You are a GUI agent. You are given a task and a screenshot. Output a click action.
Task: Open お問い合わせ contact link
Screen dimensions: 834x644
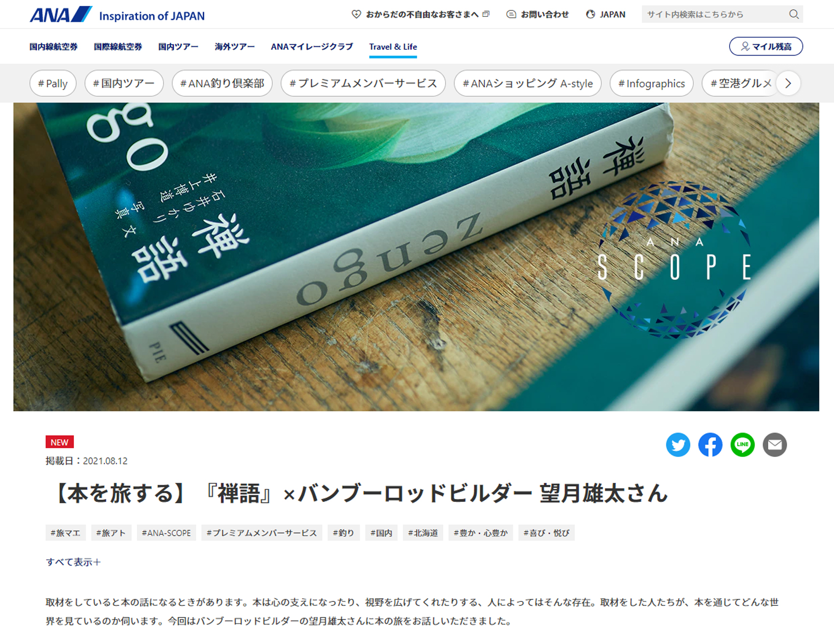click(x=538, y=14)
